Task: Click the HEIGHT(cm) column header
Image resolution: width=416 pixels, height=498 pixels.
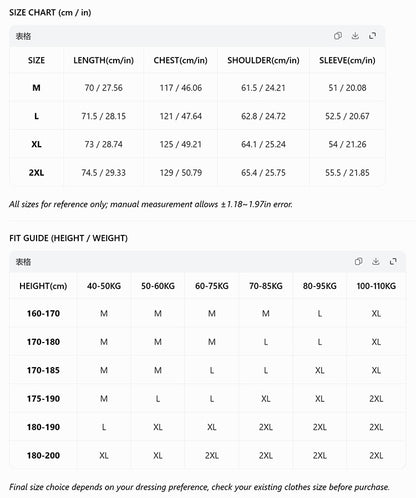Action: coord(43,286)
